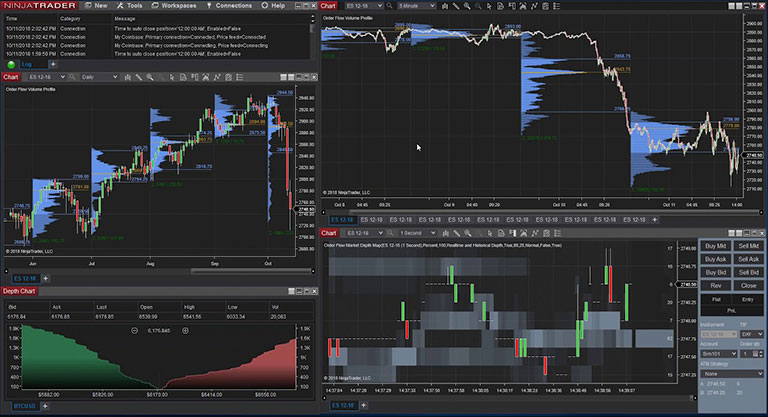The width and height of the screenshot is (768, 417).
Task: Open Chart Trader icon on Daily chart
Action: click(x=194, y=77)
